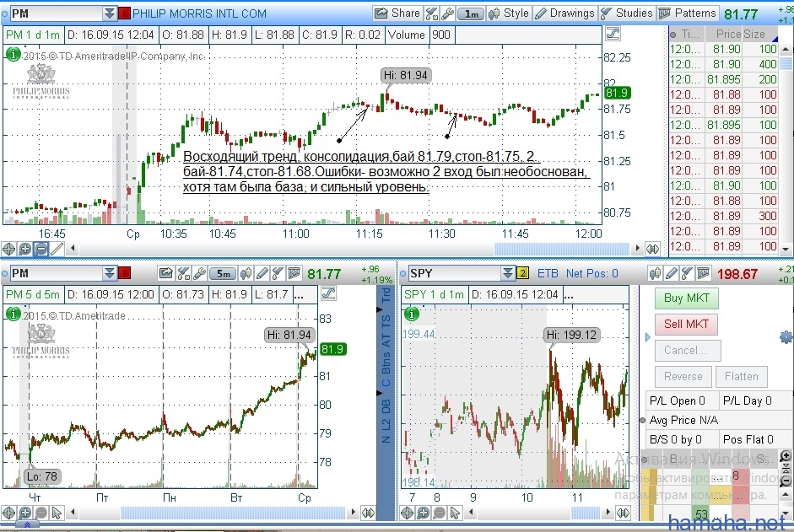Viewport: 794px width, 532px height.
Task: Open the Studies menu
Action: click(x=627, y=13)
